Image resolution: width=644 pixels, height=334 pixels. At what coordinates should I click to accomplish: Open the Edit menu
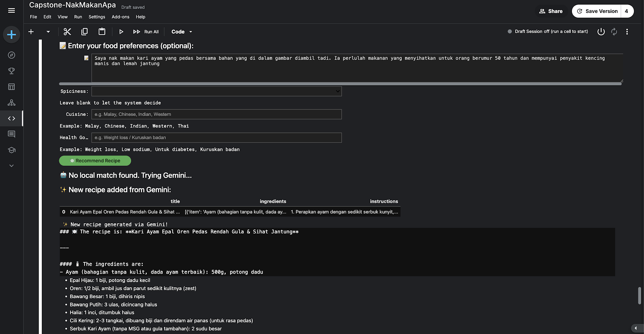pos(47,17)
